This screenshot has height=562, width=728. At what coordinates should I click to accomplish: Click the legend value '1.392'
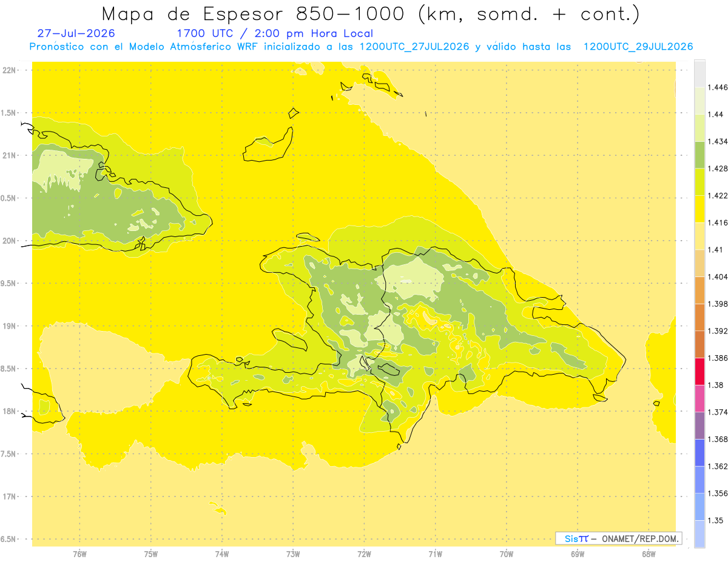point(718,331)
